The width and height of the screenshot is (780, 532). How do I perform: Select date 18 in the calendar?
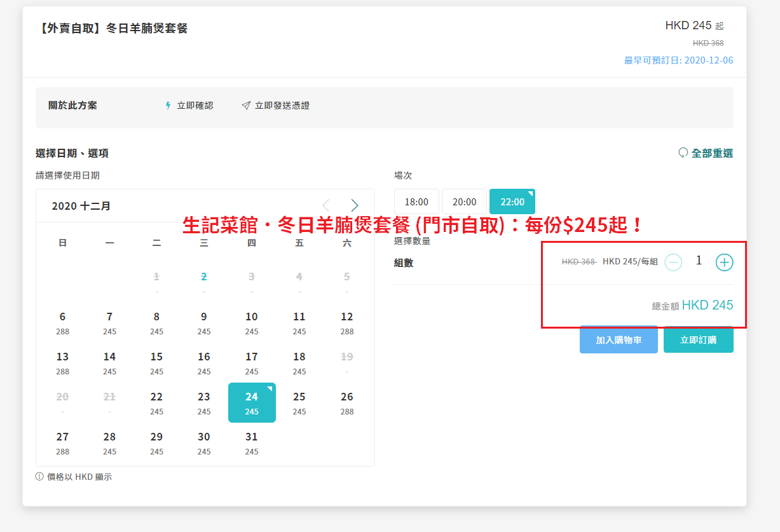pos(299,362)
